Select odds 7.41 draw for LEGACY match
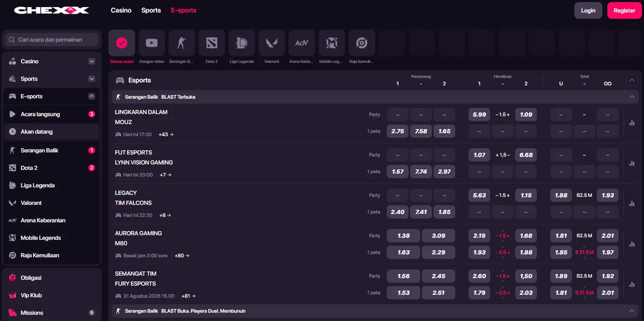This screenshot has width=644, height=321. [421, 212]
